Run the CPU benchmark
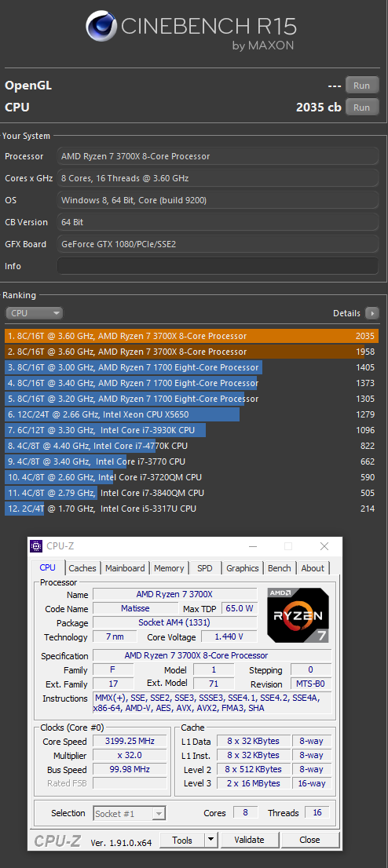The image size is (388, 868). click(362, 108)
